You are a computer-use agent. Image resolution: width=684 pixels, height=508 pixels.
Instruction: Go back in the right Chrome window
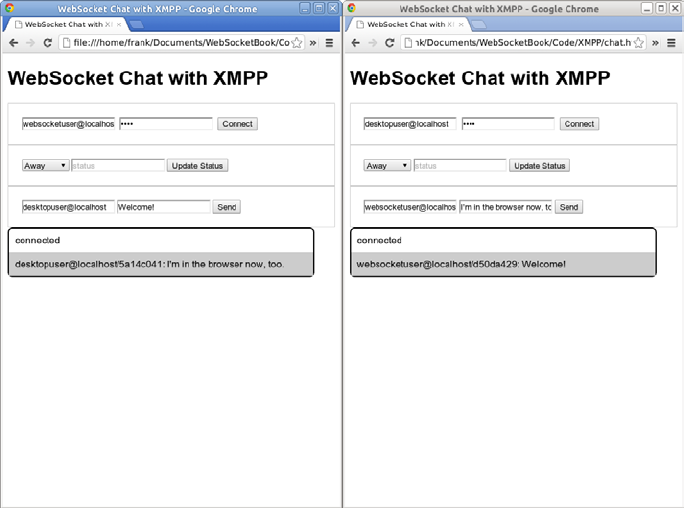tap(356, 43)
